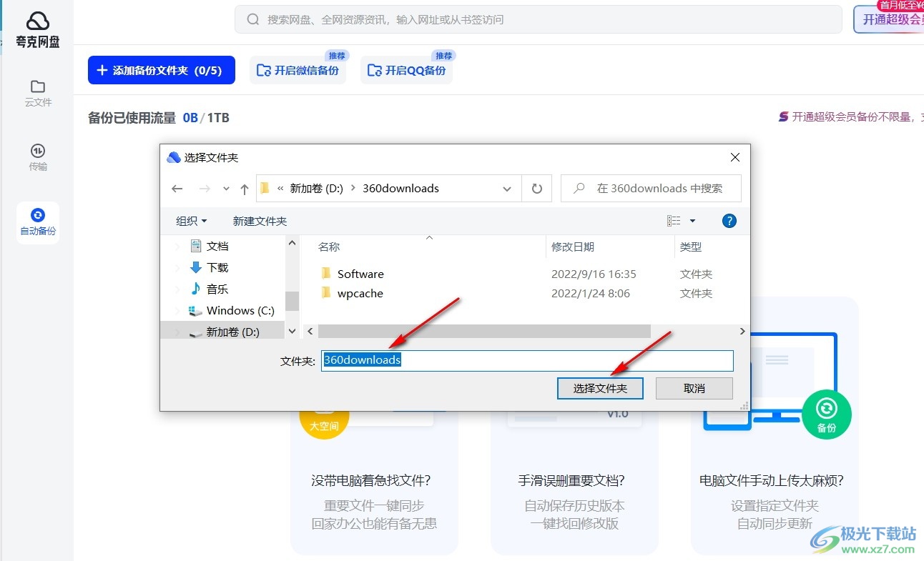Click the Quark cloud drive logo

tap(38, 30)
